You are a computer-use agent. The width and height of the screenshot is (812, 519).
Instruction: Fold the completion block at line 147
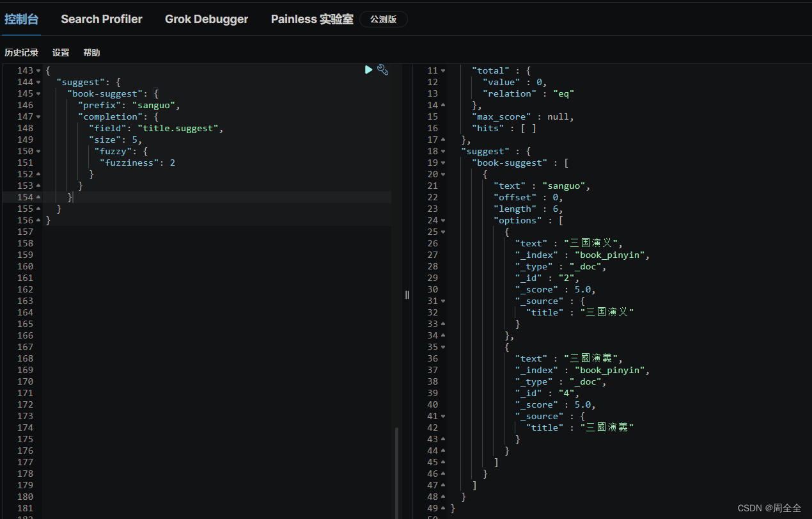click(x=38, y=116)
